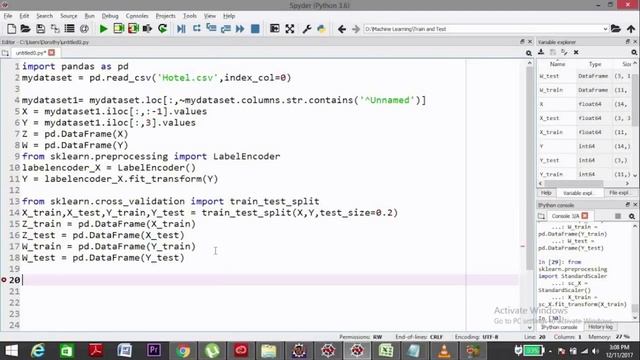Remove variables X icon in Variable explorer

click(576, 52)
